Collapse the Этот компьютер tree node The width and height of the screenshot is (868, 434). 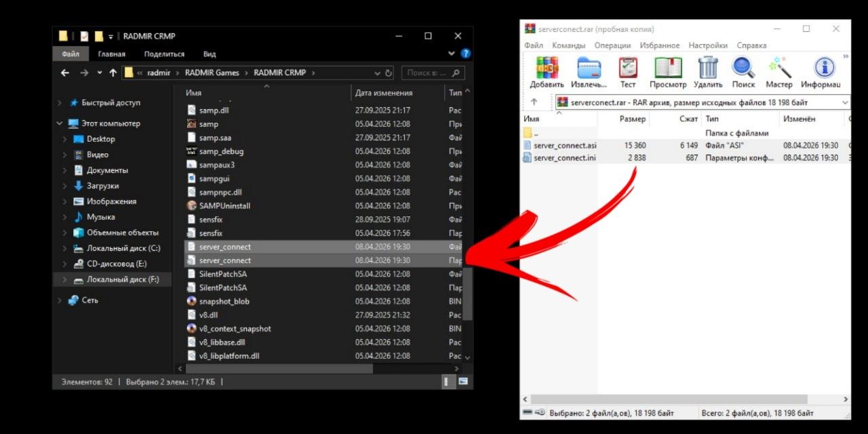(x=60, y=123)
